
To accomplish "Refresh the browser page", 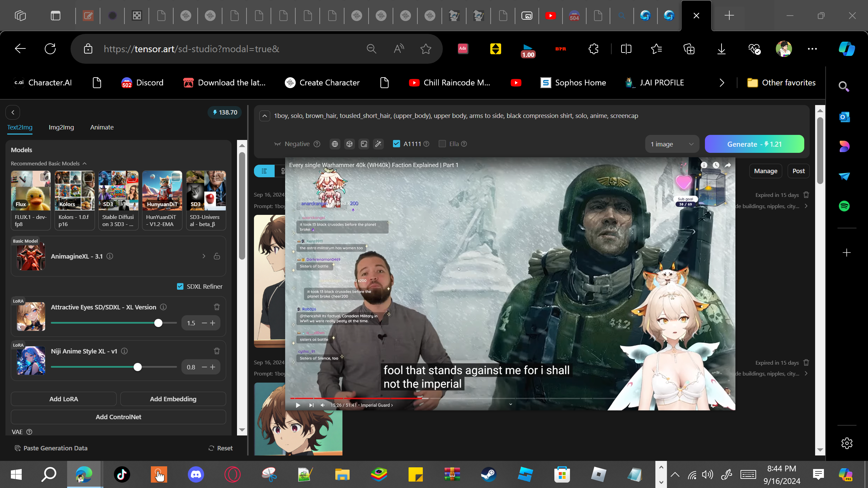I will [x=50, y=49].
